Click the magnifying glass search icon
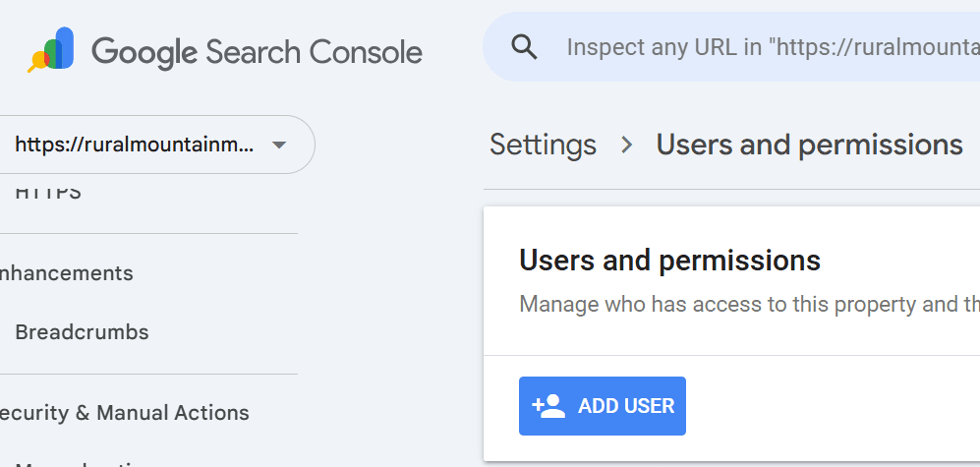Viewport: 980px width, 467px height. point(525,47)
